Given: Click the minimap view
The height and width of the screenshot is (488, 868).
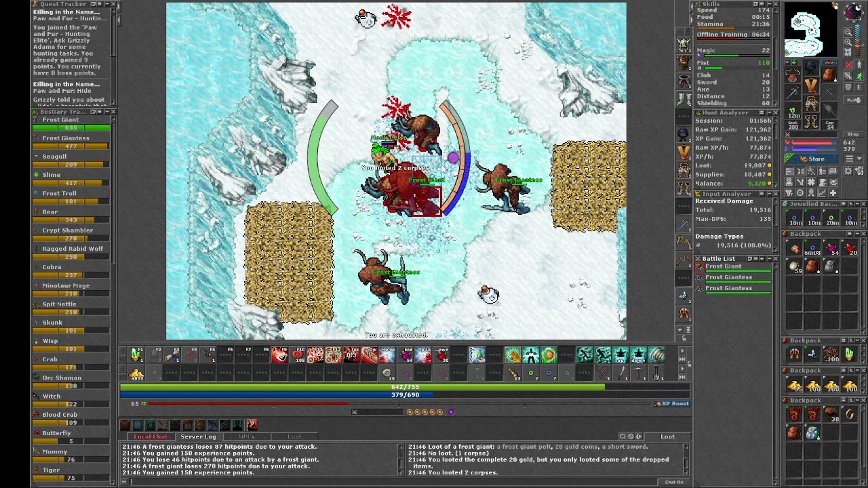Looking at the screenshot, I should click(811, 28).
